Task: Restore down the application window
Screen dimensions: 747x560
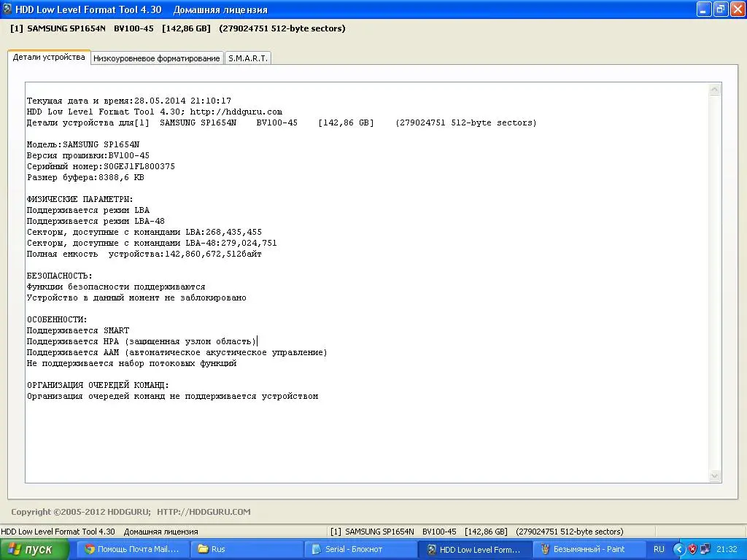Action: pos(721,9)
